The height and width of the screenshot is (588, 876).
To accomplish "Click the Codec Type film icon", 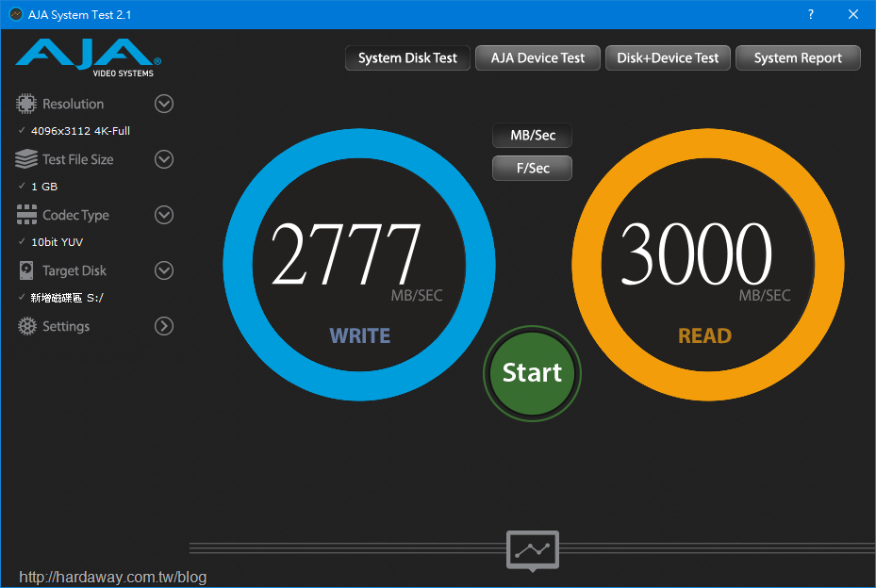I will pos(26,215).
